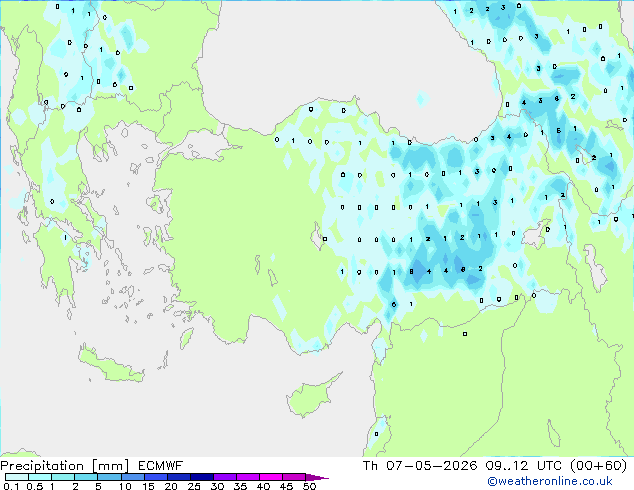Click the "10" legend scale label

[x=125, y=486]
